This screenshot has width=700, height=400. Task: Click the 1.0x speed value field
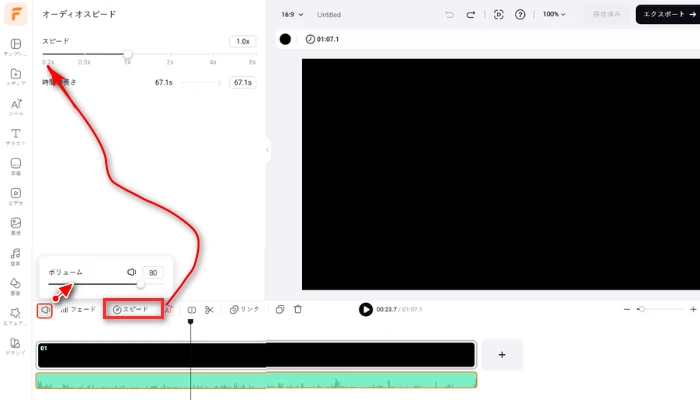243,42
